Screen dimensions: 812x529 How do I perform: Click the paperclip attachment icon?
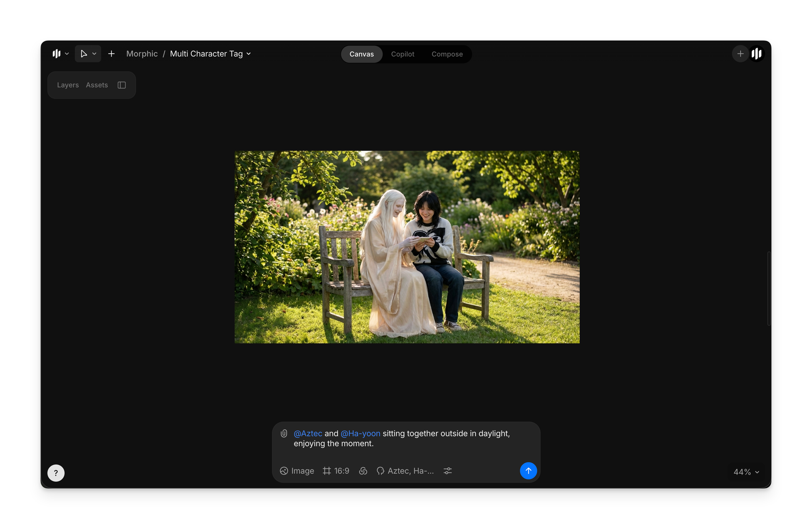tap(284, 434)
